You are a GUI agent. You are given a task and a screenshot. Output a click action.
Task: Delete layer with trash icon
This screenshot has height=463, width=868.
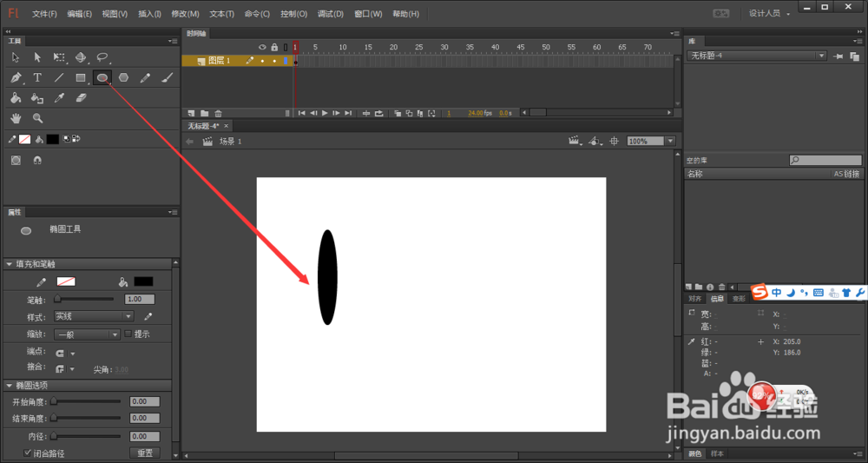218,113
